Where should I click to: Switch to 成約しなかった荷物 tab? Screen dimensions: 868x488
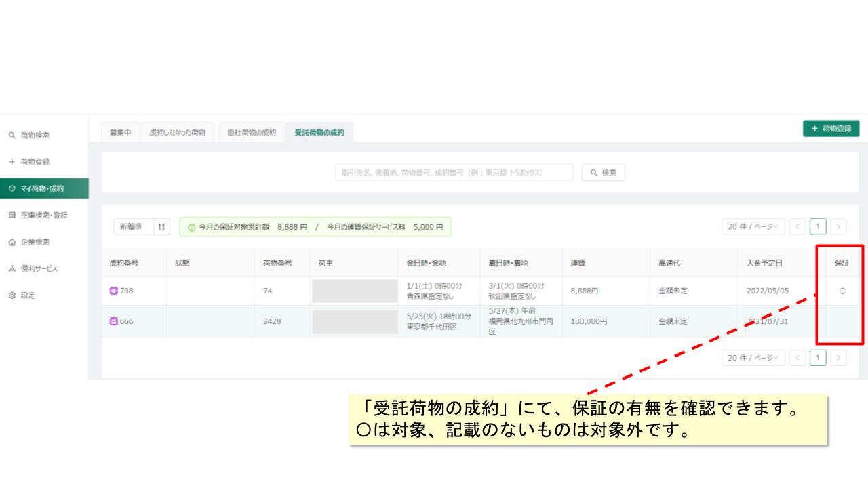tap(177, 132)
